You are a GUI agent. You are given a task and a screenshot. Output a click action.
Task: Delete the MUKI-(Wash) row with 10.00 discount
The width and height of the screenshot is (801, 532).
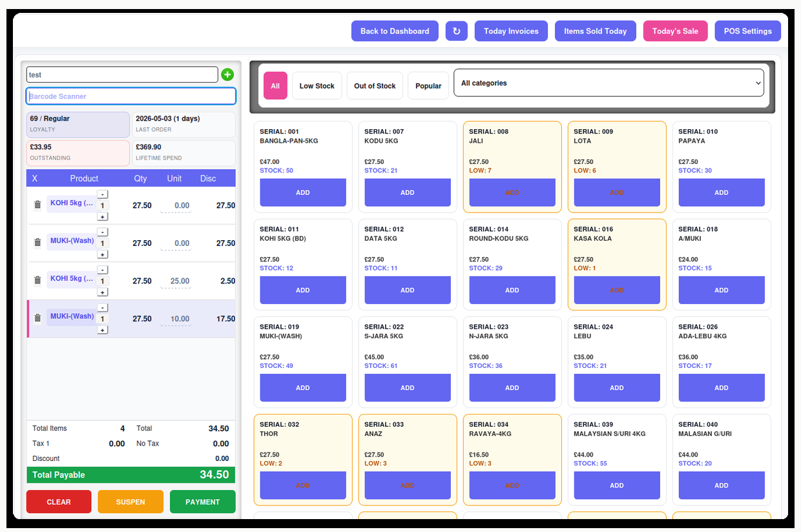point(37,318)
